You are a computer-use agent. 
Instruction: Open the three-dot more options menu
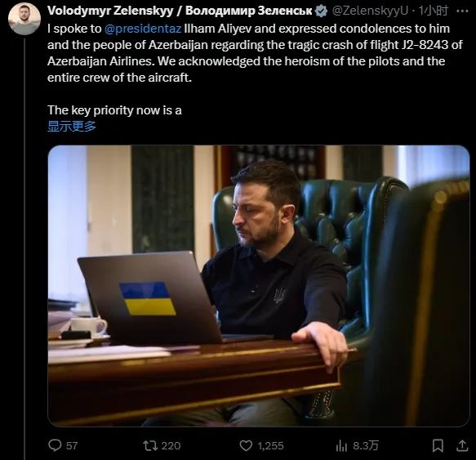point(462,11)
